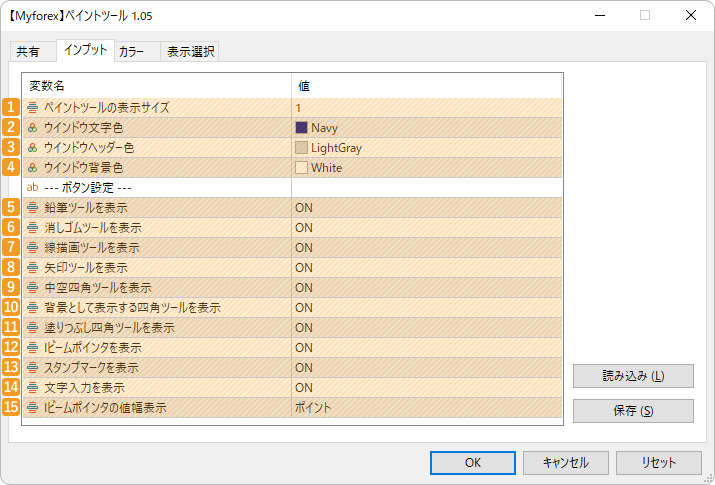This screenshot has width=715, height=485.
Task: Click icon beside Iビームポインタを表示
Action: click(x=32, y=348)
